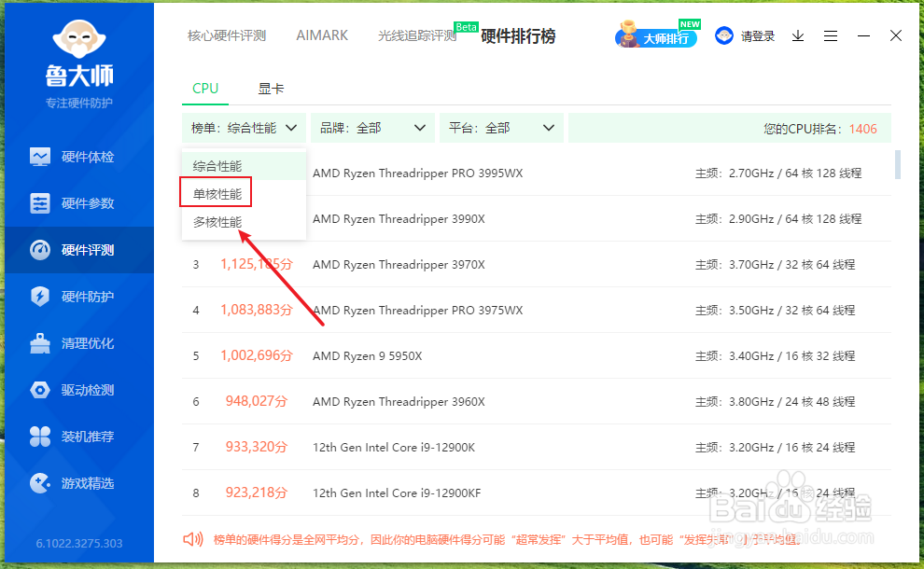The image size is (924, 569).
Task: Open 游戏精选 games icon
Action: [40, 483]
